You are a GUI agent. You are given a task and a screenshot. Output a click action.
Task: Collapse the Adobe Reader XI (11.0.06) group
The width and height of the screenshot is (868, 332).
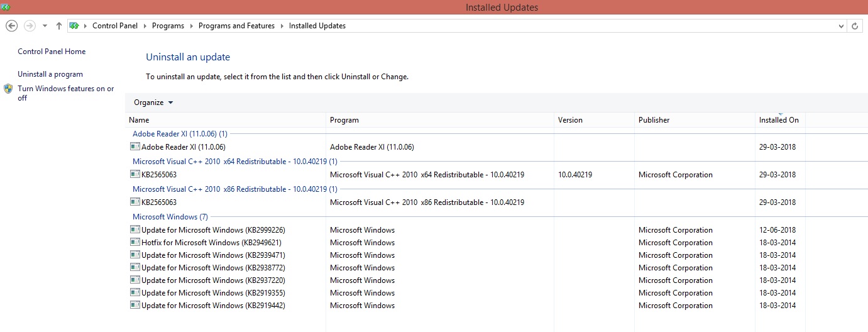tap(180, 133)
